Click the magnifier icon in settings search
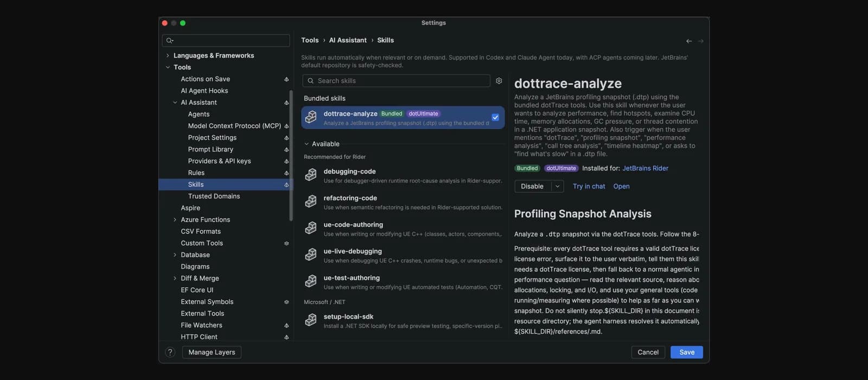This screenshot has width=868, height=380. (x=170, y=41)
